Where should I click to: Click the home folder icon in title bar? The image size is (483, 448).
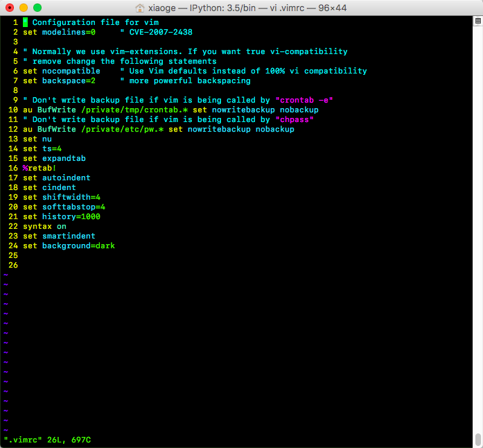pyautogui.click(x=140, y=8)
